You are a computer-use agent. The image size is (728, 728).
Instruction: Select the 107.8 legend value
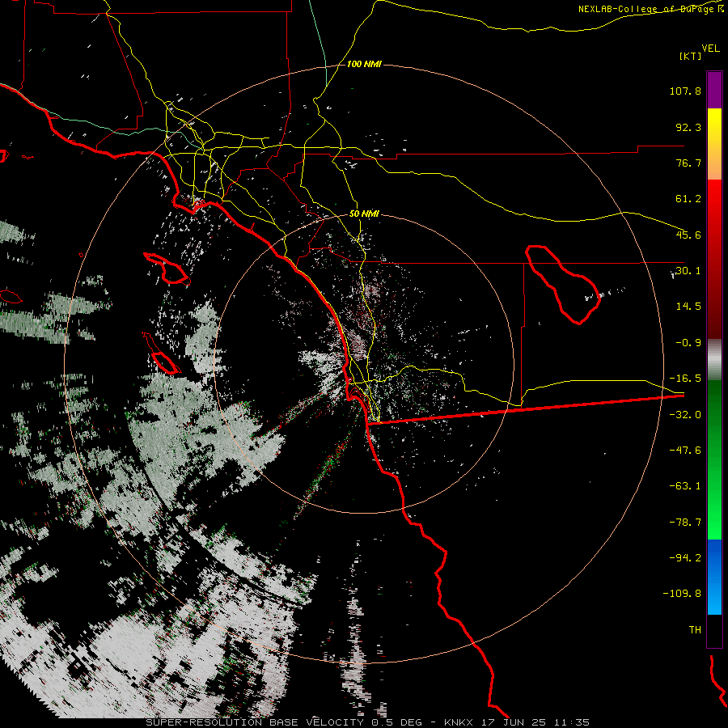point(685,91)
